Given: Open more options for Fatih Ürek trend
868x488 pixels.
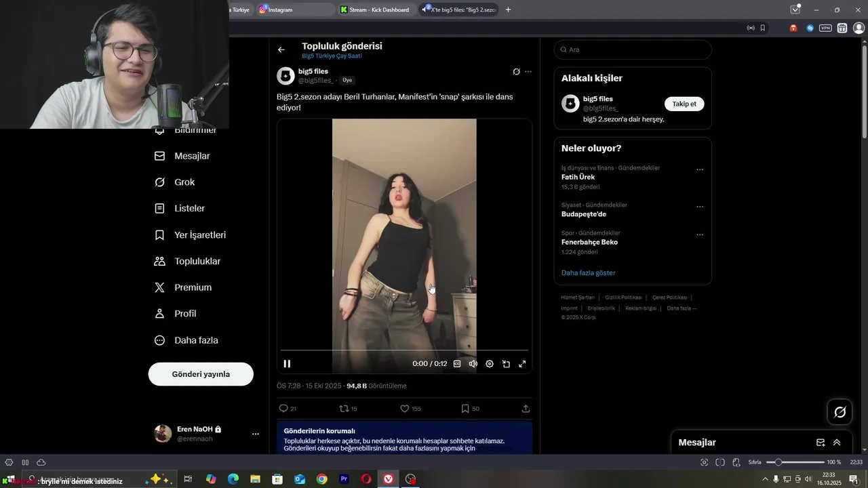Looking at the screenshot, I should [x=700, y=169].
